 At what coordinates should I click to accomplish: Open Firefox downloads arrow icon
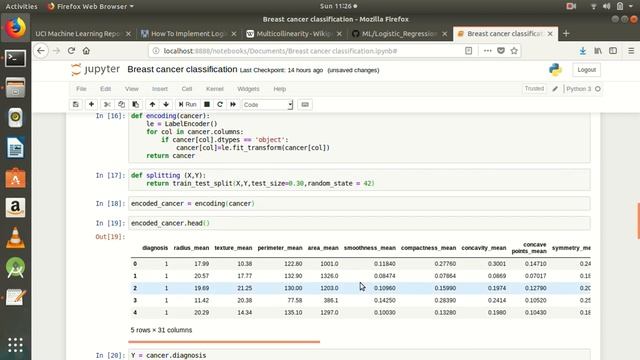pyautogui.click(x=583, y=51)
